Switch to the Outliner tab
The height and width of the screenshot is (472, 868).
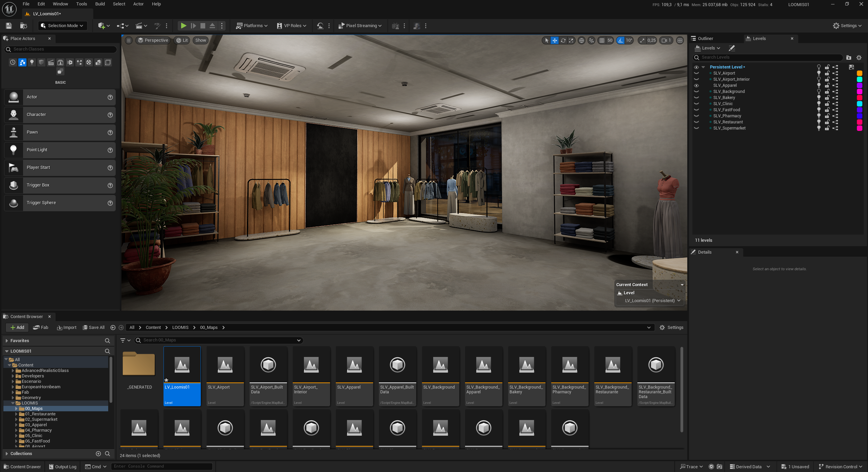[x=705, y=39]
